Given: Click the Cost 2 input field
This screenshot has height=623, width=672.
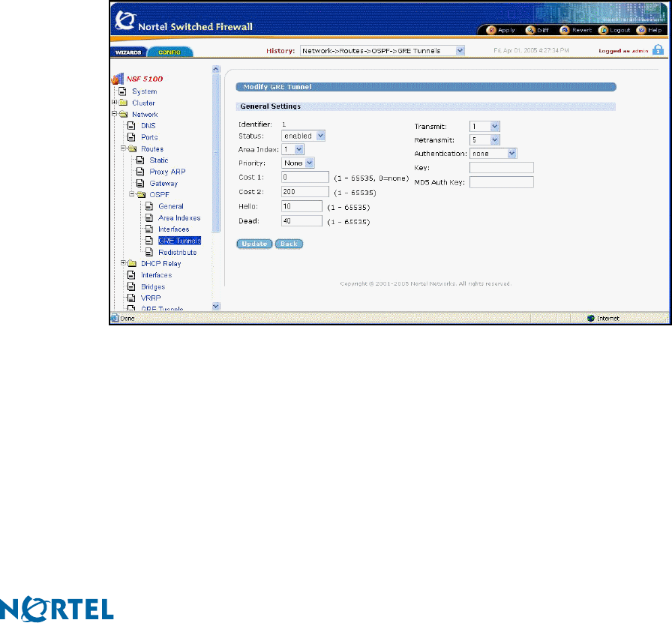Looking at the screenshot, I should tap(305, 191).
